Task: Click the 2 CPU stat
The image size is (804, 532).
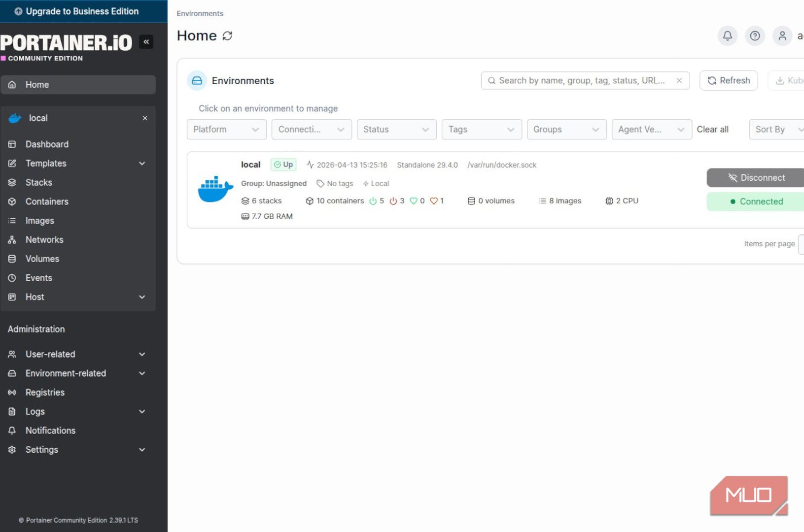Action: pyautogui.click(x=622, y=201)
